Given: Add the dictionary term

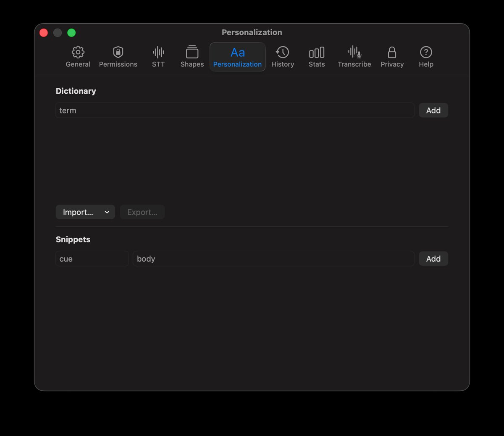Looking at the screenshot, I should 433,110.
